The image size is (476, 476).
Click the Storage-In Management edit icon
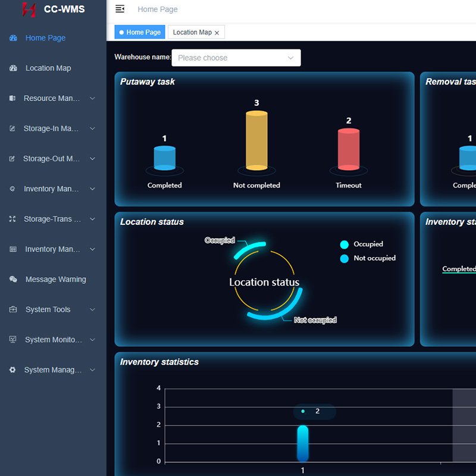tap(12, 129)
